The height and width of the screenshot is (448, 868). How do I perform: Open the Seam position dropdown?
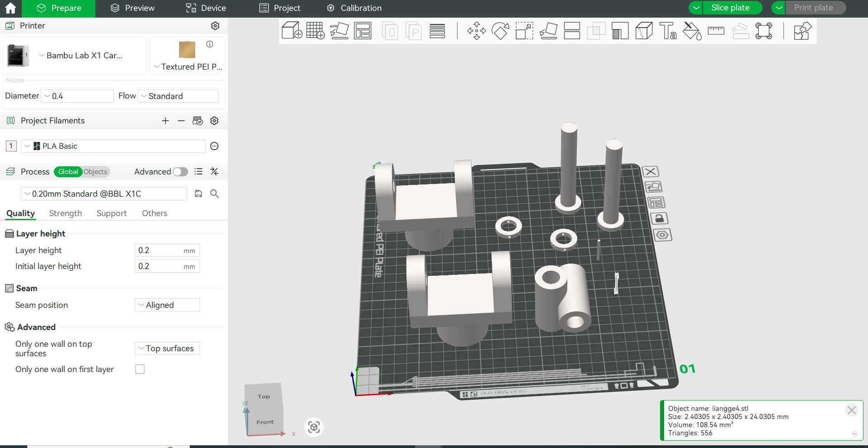(x=167, y=305)
